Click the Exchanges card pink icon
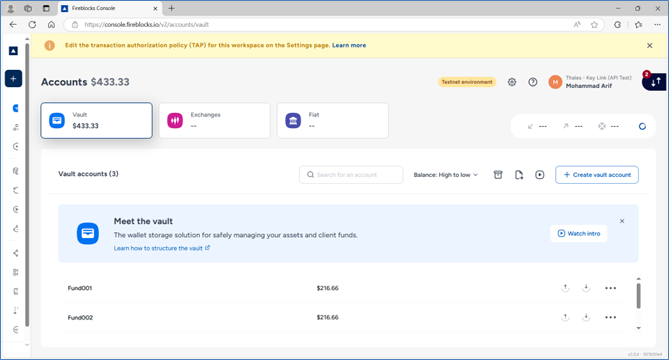This screenshot has width=669, height=360. tap(175, 120)
